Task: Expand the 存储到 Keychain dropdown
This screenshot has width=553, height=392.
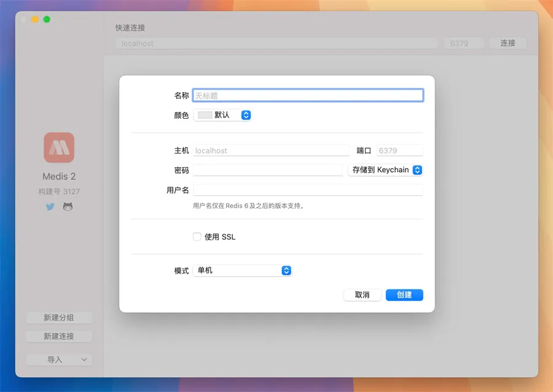Action: pos(385,170)
